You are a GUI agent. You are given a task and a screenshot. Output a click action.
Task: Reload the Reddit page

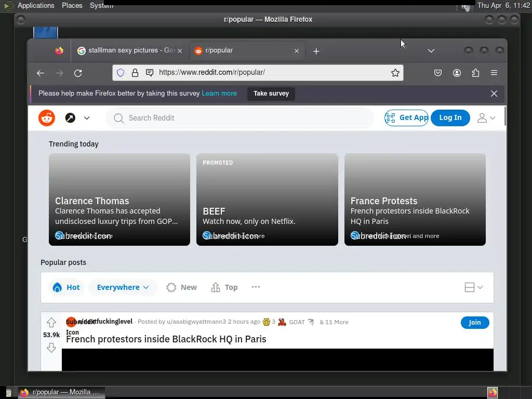point(78,73)
